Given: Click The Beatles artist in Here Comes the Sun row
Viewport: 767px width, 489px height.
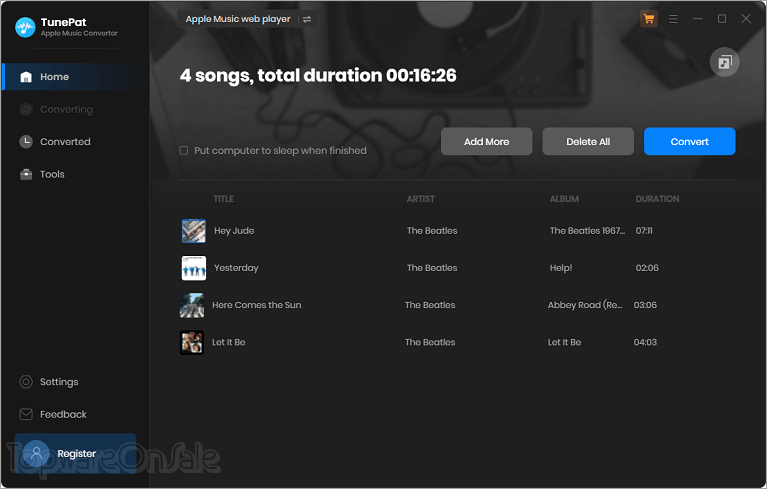Looking at the screenshot, I should click(430, 305).
